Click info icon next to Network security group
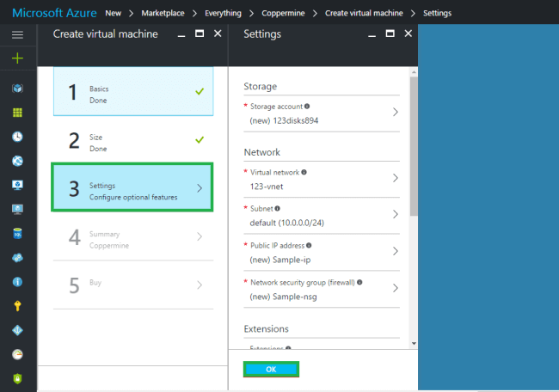 (x=359, y=282)
